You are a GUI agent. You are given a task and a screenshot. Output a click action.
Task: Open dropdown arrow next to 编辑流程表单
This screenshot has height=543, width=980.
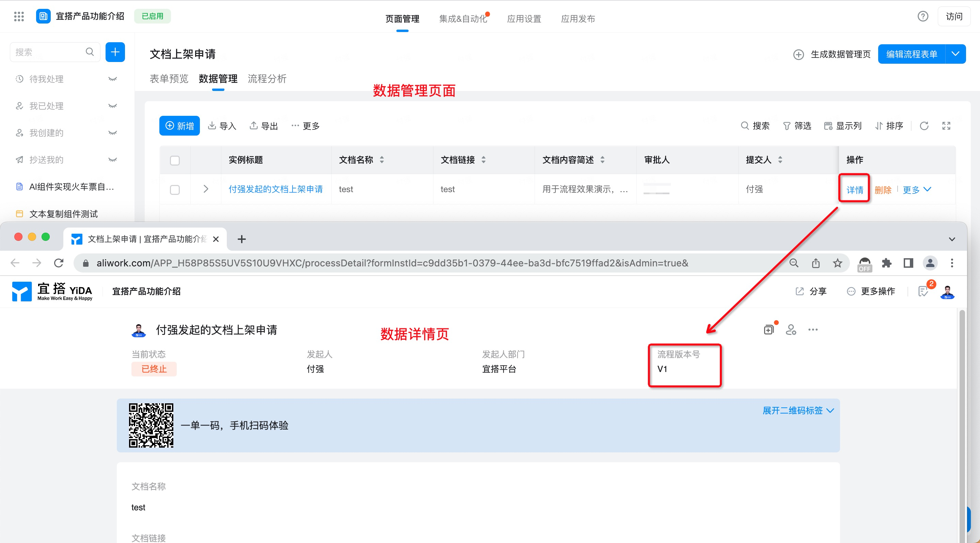[955, 54]
